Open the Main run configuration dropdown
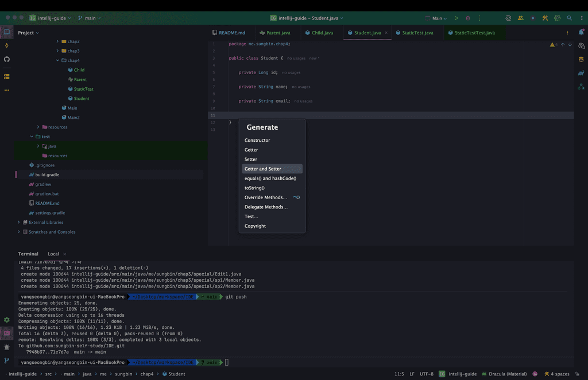 pyautogui.click(x=437, y=18)
